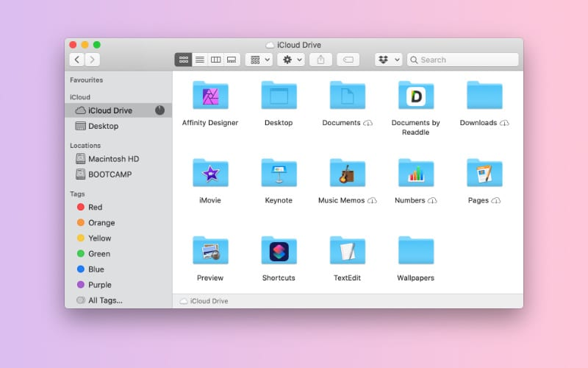Screen dimensions: 588x368
Task: Open the Music Memos folder
Action: coord(347,173)
